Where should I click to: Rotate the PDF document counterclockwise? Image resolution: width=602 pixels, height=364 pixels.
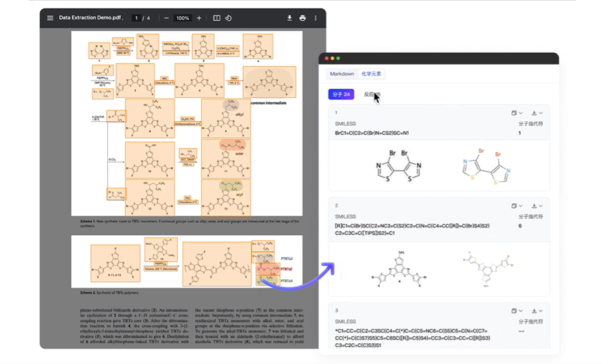[x=229, y=18]
